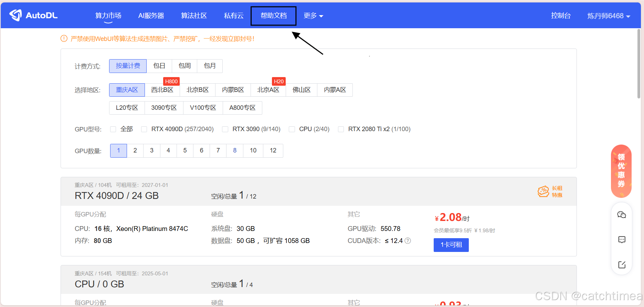The height and width of the screenshot is (307, 644).
Task: Expand the 更多 dropdown menu
Action: click(313, 16)
